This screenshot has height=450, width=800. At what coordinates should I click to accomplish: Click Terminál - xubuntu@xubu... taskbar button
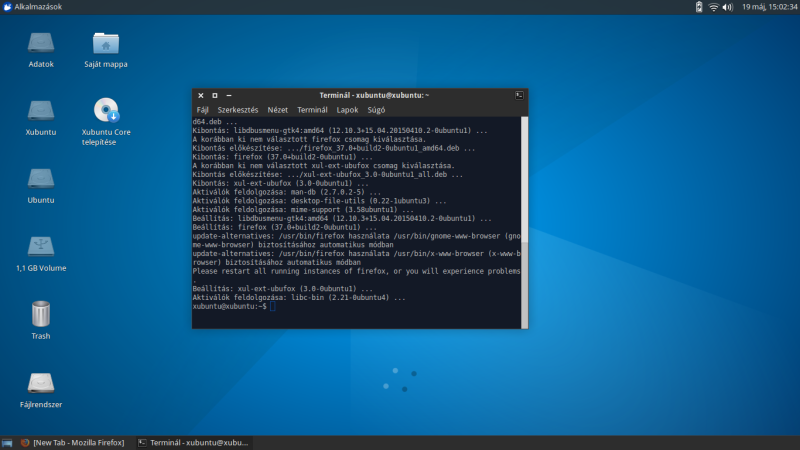193,443
